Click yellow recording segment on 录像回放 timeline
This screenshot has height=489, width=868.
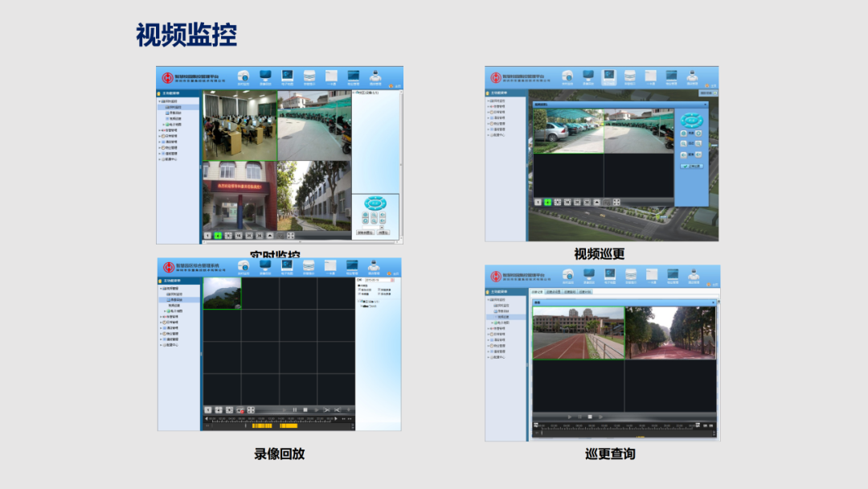(x=262, y=426)
